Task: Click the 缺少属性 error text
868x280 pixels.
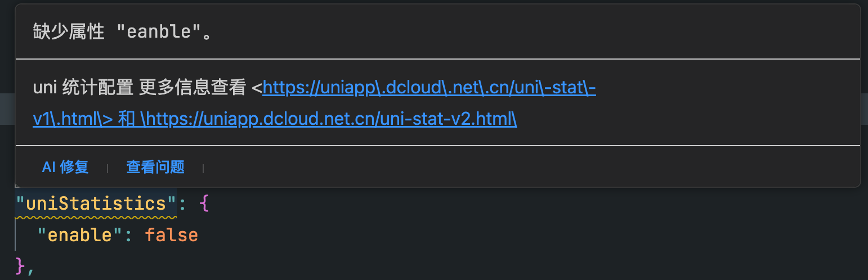Action: (x=69, y=32)
